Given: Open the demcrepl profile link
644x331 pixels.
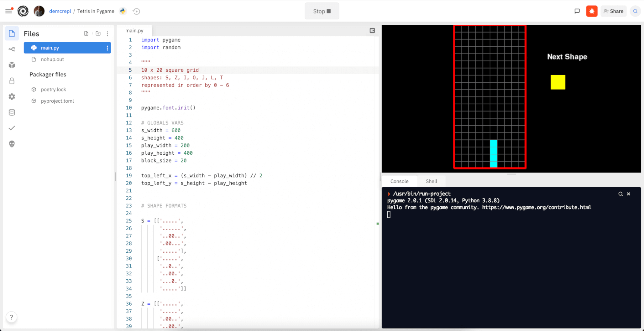Looking at the screenshot, I should coord(60,11).
